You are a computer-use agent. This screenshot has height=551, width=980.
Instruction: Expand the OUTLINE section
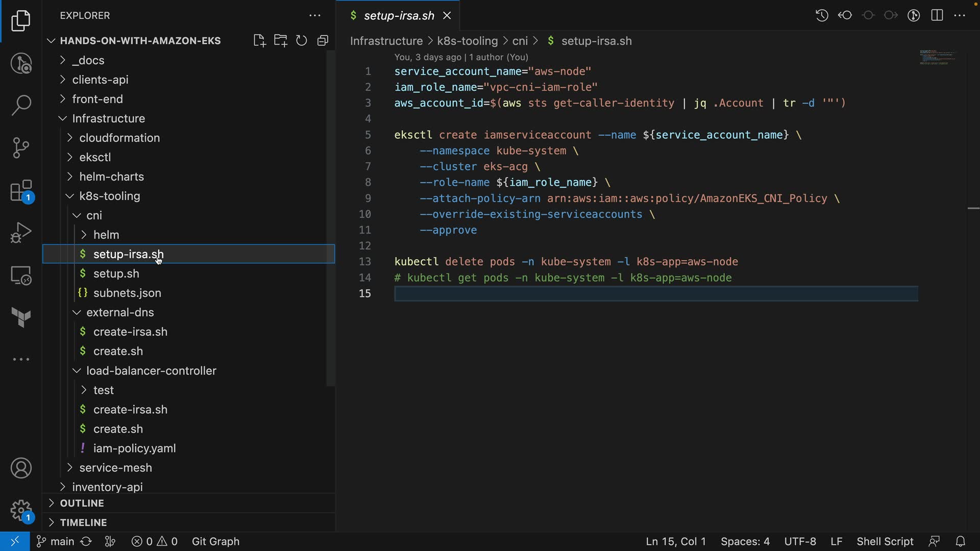tap(82, 503)
